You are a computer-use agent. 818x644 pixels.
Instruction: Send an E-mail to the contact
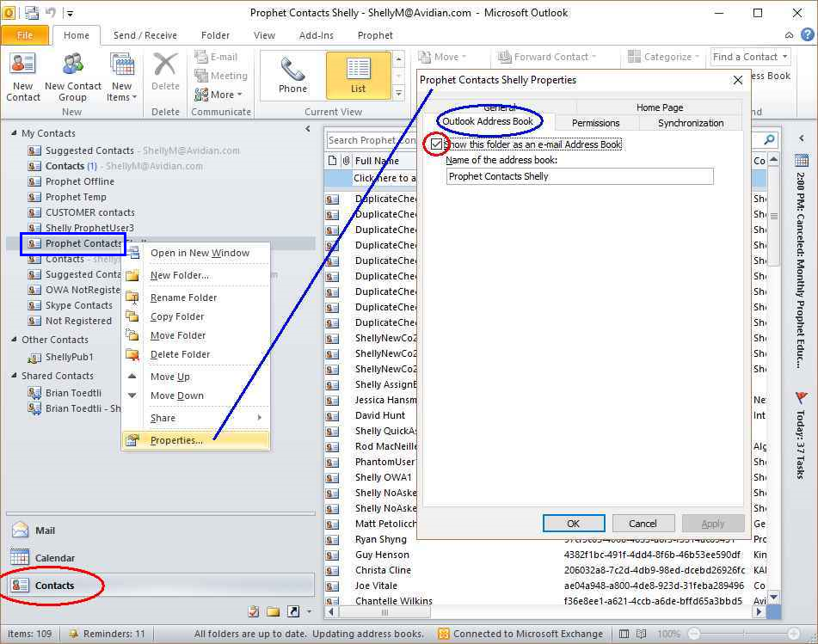click(x=216, y=57)
